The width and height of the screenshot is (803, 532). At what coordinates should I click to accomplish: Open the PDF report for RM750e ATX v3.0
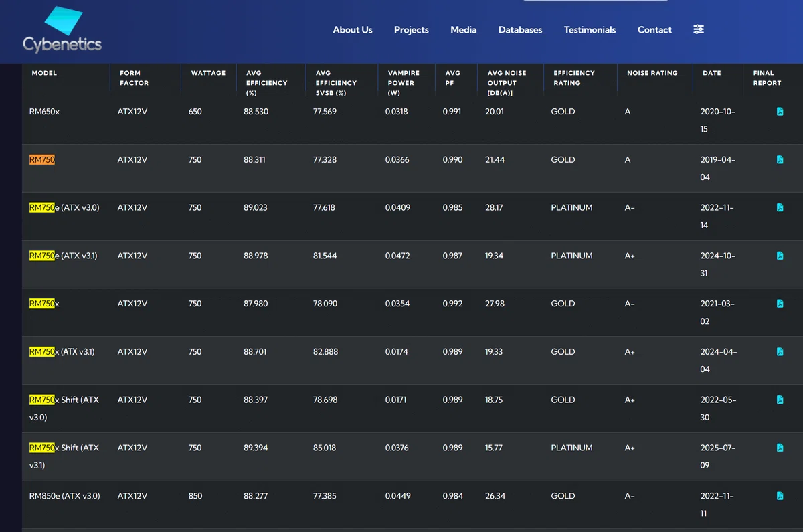780,208
